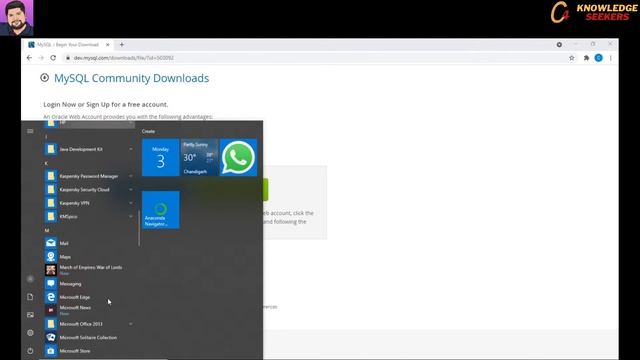Open the Chrome extensions puzzle icon
Screen dimensions: 640x360
click(586, 58)
